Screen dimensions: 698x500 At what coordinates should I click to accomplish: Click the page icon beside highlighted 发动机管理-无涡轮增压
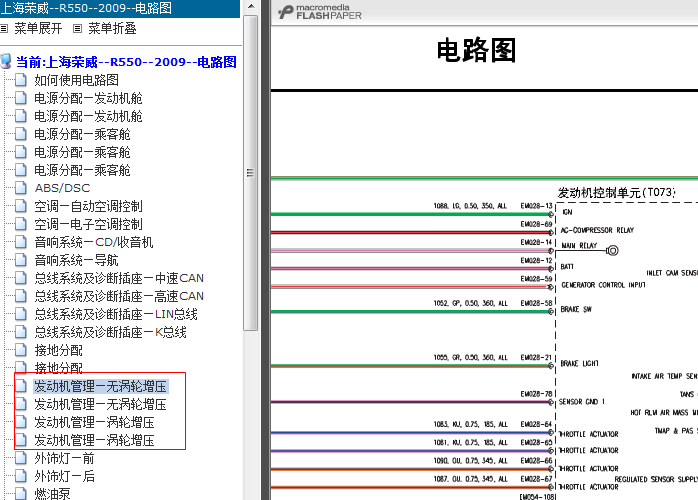coord(20,386)
